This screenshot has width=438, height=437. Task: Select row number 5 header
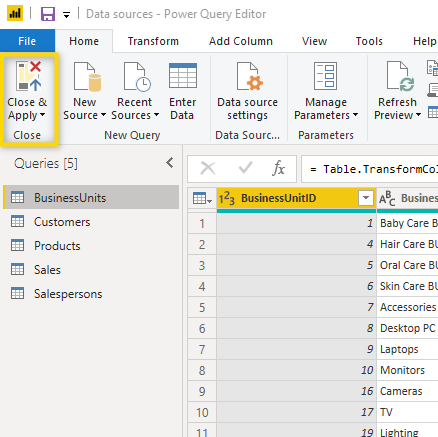point(202,307)
